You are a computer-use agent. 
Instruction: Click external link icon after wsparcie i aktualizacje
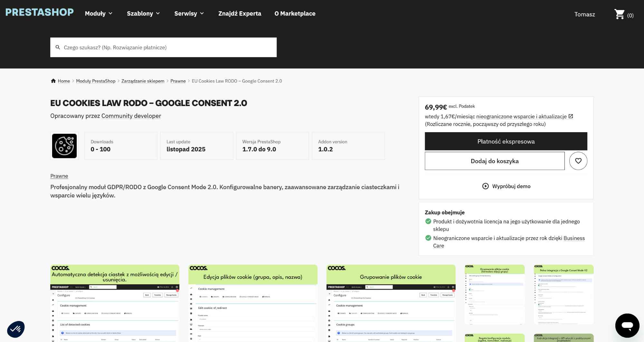571,116
